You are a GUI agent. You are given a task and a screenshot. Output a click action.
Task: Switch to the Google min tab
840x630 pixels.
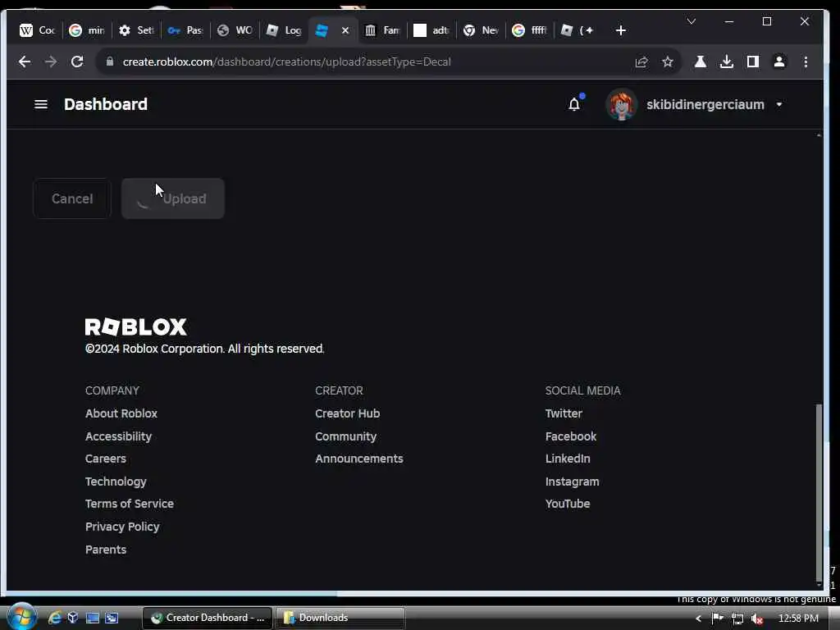(x=86, y=30)
